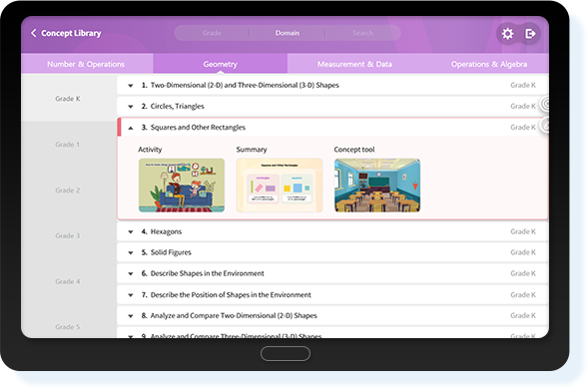Screen dimensions: 588x389
Task: Open the Summary thumbnail
Action: [x=280, y=186]
